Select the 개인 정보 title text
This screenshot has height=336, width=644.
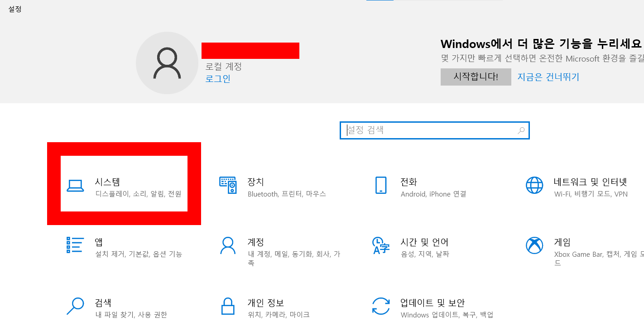[266, 303]
